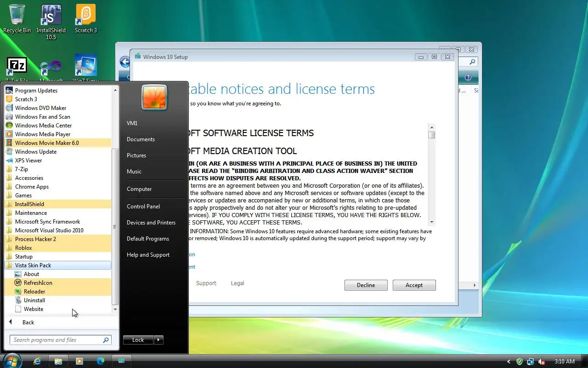588x368 pixels.
Task: Click the Lock button
Action: coord(138,340)
